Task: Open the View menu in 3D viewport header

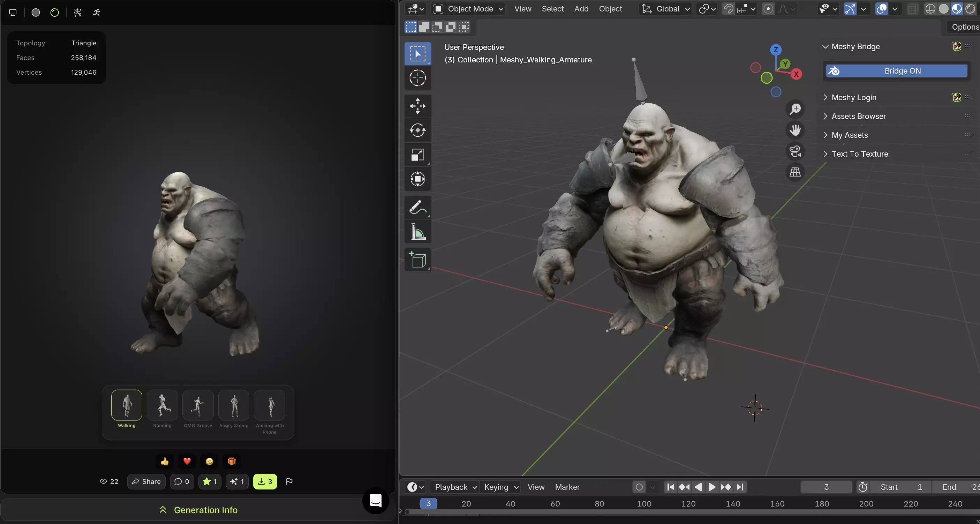Action: (x=523, y=9)
